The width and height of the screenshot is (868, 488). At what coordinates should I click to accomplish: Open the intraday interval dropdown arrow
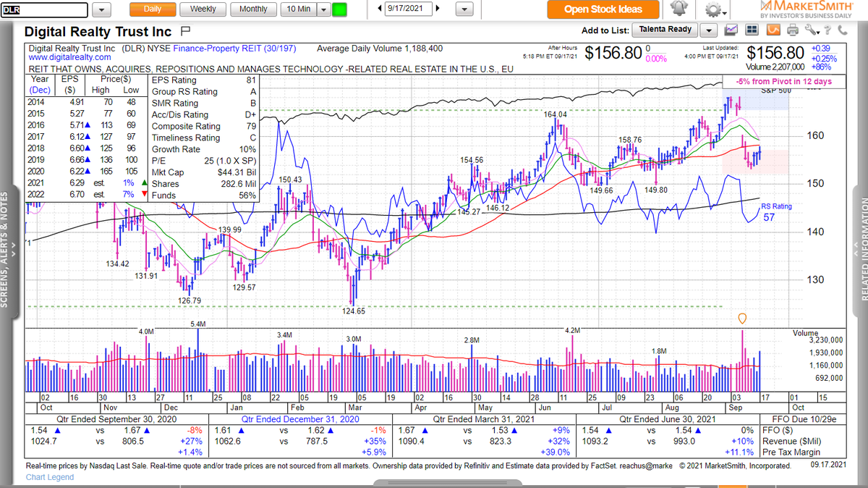click(x=323, y=9)
